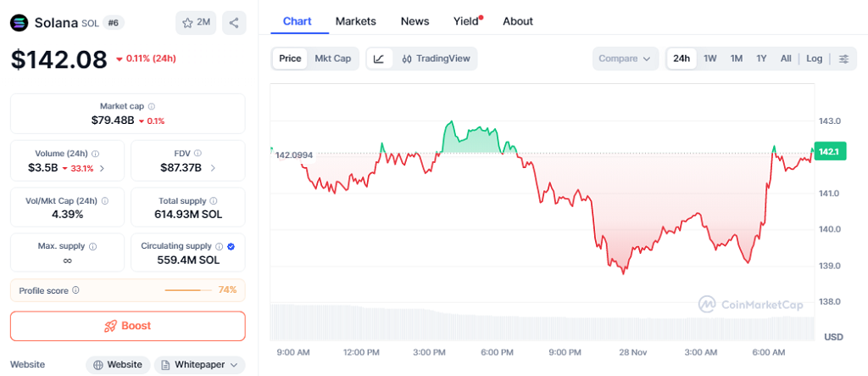The width and height of the screenshot is (868, 376).
Task: Click the star watchlist button showing 2M
Action: tap(196, 23)
